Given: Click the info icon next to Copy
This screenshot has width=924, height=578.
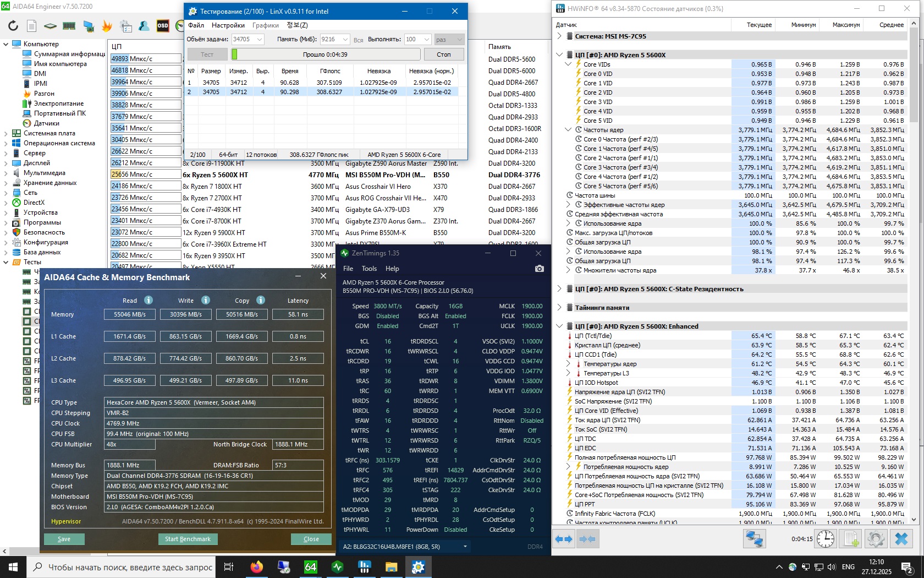Looking at the screenshot, I should coord(261,300).
